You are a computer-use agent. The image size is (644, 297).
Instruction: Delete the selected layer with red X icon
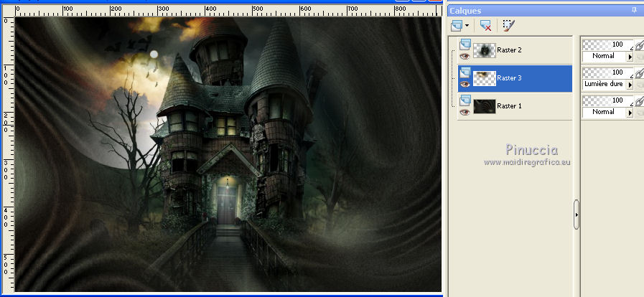click(x=485, y=26)
